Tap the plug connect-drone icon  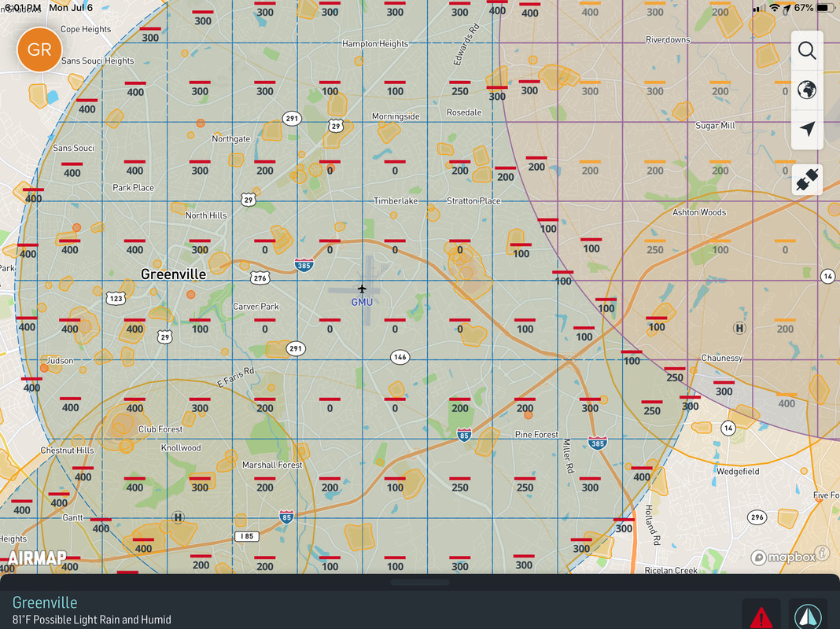pyautogui.click(x=807, y=179)
